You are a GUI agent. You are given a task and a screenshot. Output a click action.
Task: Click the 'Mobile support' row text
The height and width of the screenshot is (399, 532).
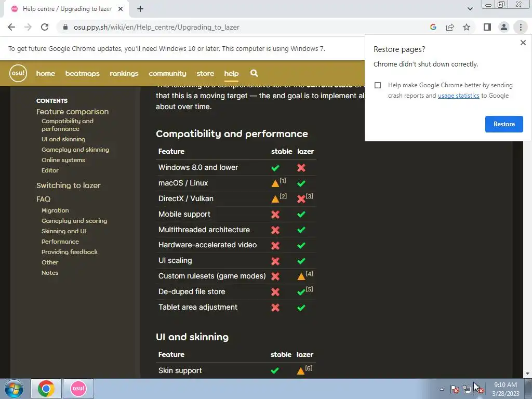(184, 214)
